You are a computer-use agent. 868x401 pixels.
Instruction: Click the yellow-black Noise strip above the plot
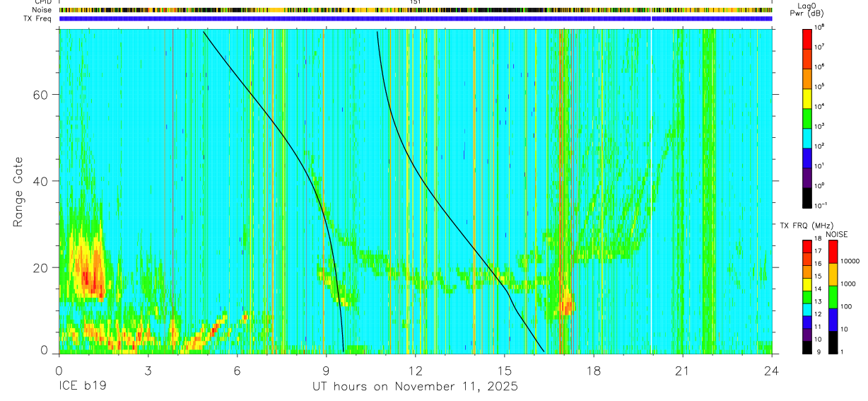(416, 10)
